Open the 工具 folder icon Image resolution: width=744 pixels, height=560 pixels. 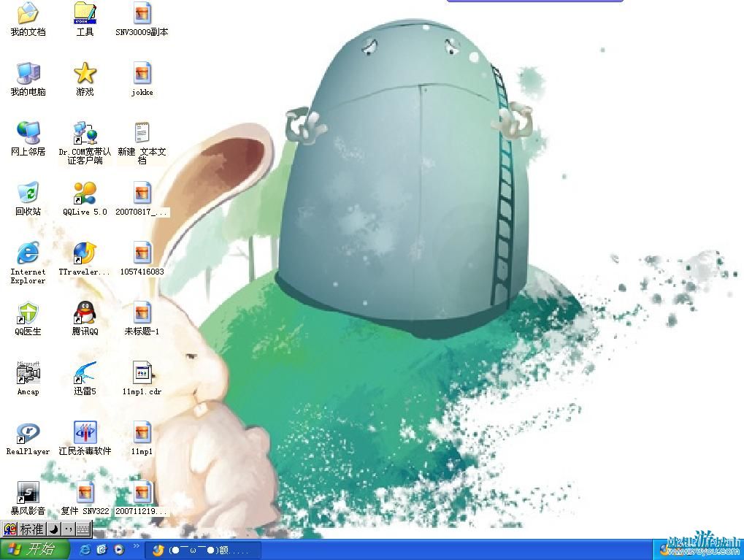click(85, 19)
